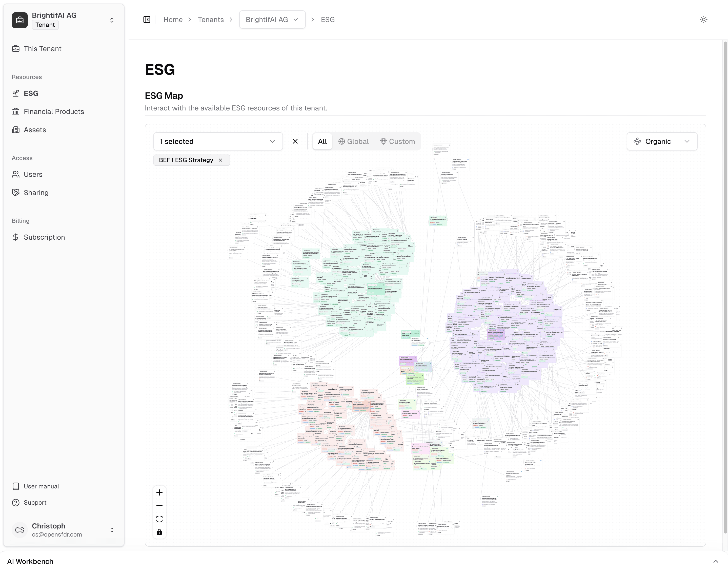Open the 1 selected dropdown
This screenshot has height=571, width=728.
point(218,141)
